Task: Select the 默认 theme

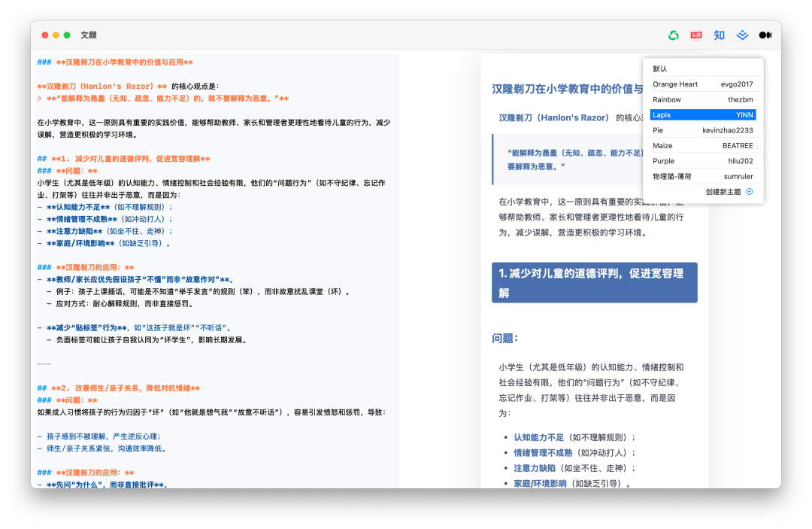Action: pos(660,68)
